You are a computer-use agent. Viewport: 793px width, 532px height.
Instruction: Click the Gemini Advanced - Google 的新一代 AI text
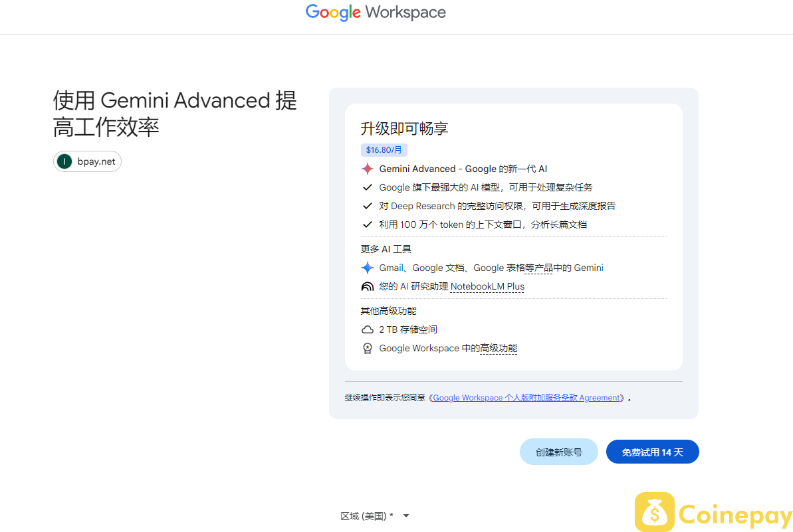tap(463, 169)
